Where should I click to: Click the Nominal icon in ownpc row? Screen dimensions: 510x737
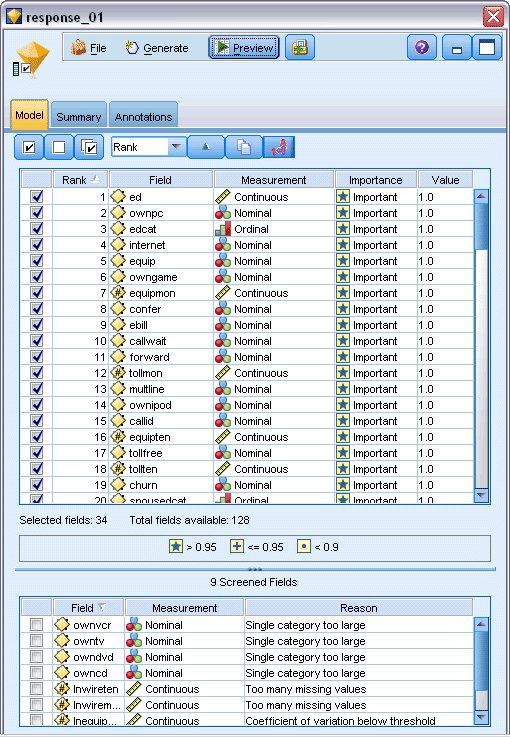pos(223,213)
